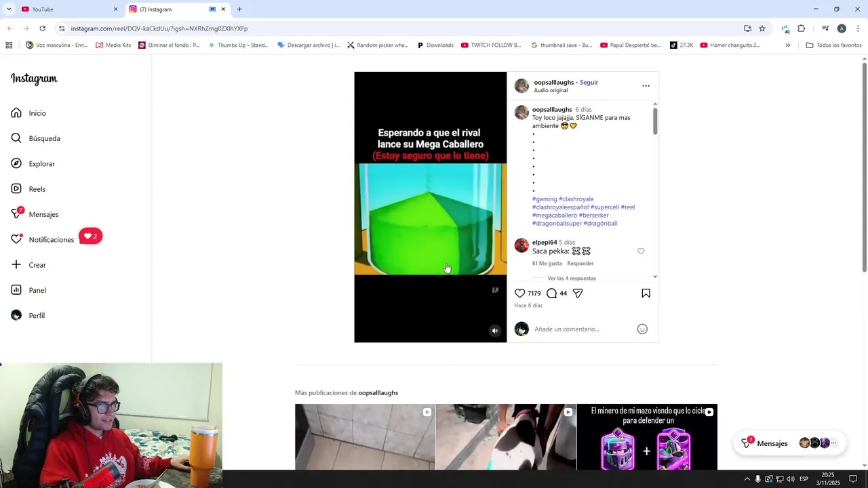The image size is (868, 488).
Task: Reply to elpepi64 via Responder
Action: tap(580, 263)
